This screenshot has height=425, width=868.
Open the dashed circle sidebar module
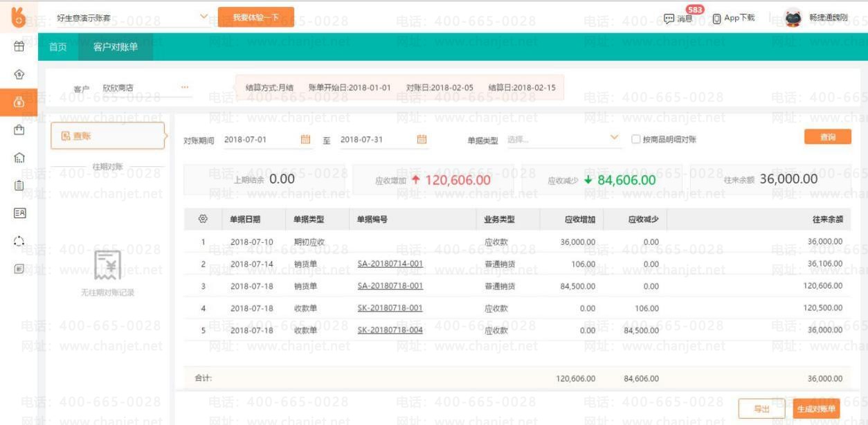pyautogui.click(x=19, y=241)
